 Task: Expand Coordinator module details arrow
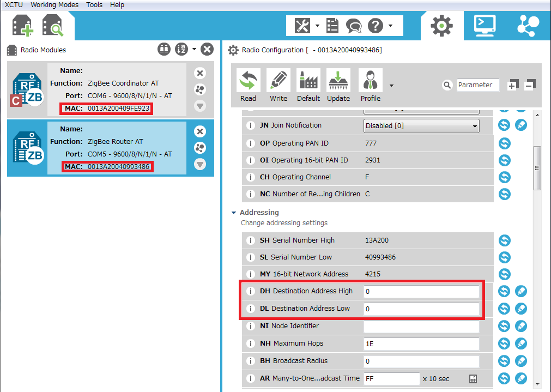(x=200, y=106)
